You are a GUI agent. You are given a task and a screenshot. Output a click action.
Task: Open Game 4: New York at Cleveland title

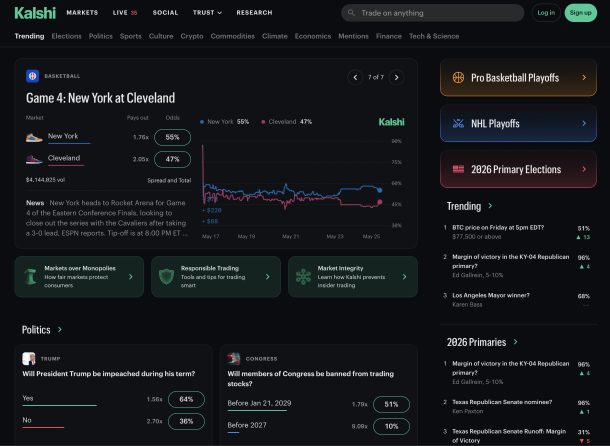100,98
